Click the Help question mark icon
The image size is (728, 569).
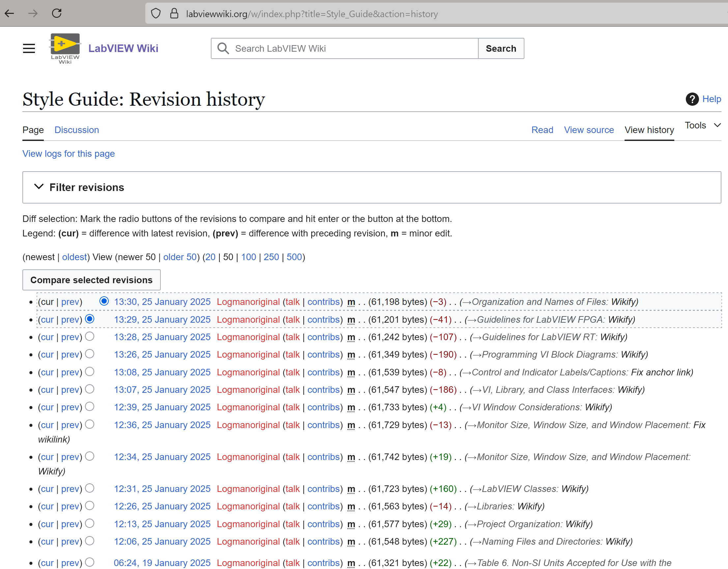click(692, 99)
